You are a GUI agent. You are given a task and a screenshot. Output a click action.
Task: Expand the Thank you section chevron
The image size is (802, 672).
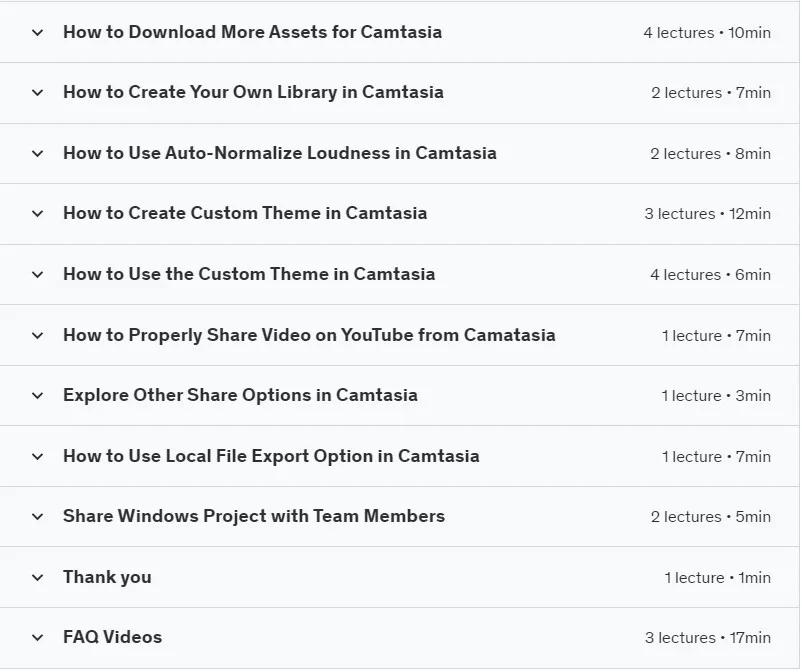[x=37, y=578]
